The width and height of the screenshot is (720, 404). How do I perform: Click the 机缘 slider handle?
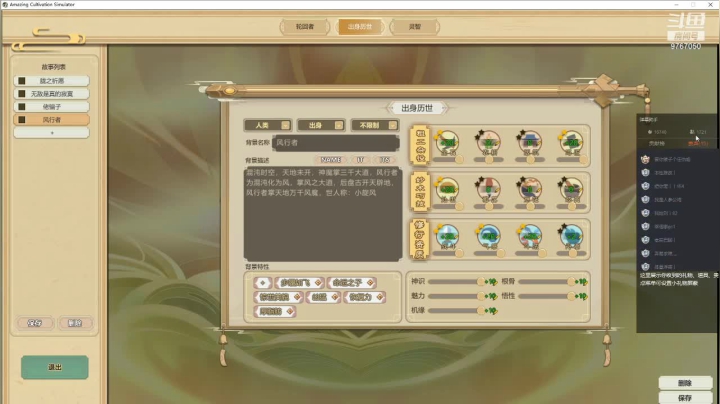481,311
